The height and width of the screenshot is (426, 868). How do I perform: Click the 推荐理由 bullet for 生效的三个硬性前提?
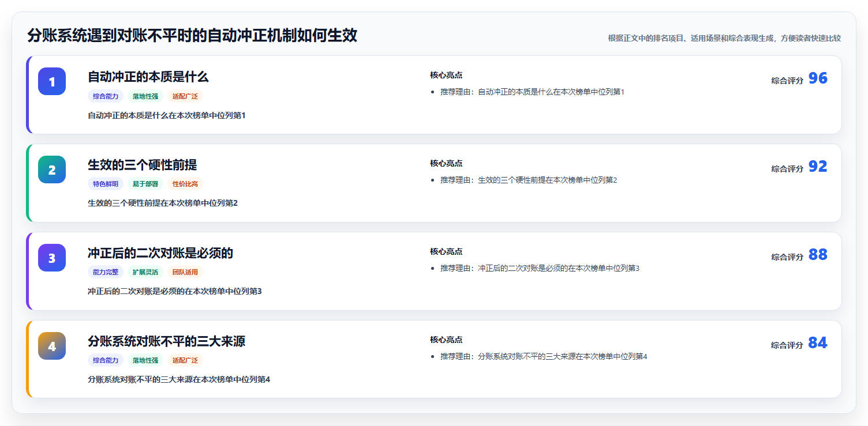(529, 180)
